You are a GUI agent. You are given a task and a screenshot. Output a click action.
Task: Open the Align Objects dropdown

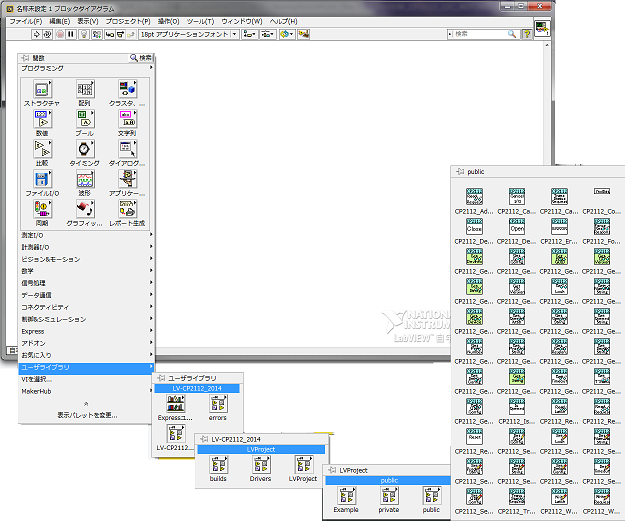point(250,34)
